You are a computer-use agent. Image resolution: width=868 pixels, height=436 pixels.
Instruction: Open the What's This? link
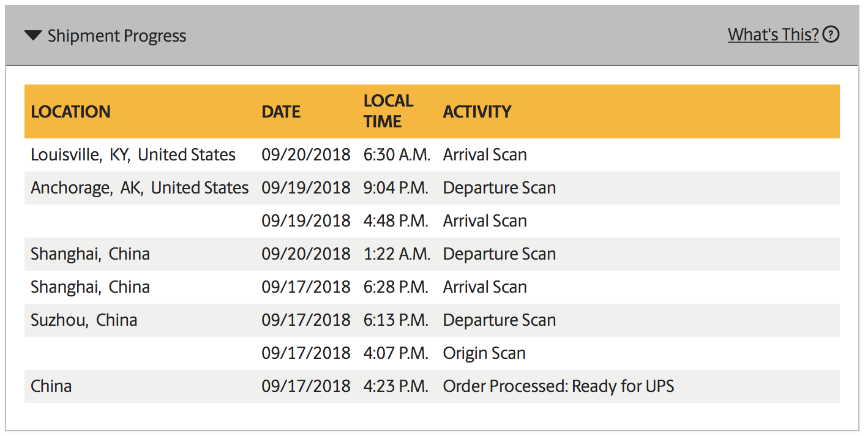(773, 35)
